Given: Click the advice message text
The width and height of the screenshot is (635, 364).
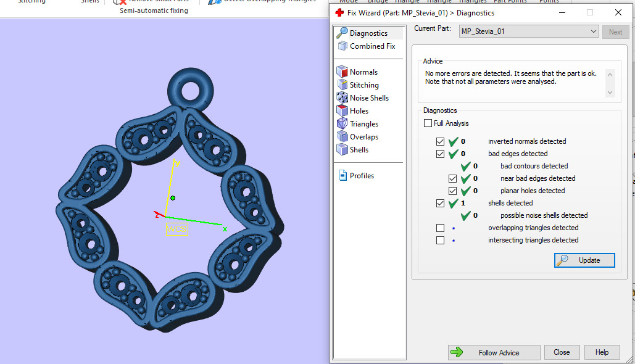Looking at the screenshot, I should coord(511,77).
